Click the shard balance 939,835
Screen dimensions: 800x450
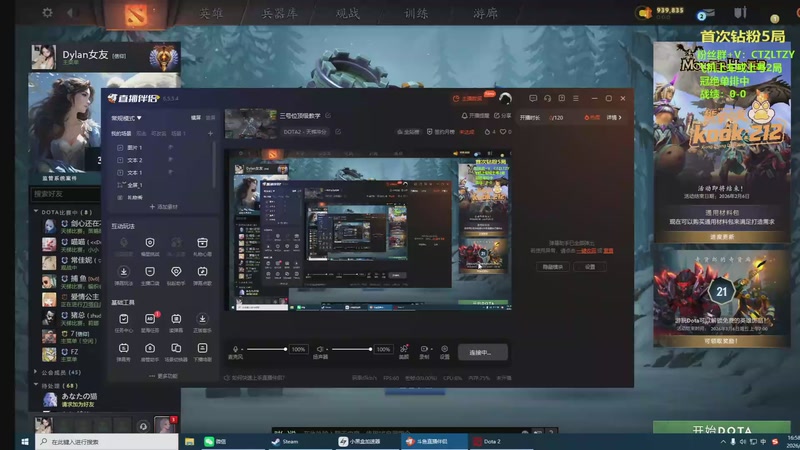coord(669,10)
